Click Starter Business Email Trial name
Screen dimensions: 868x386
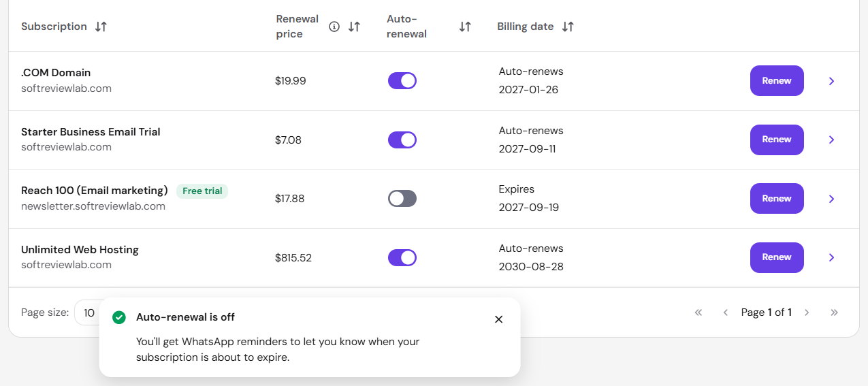tap(91, 132)
